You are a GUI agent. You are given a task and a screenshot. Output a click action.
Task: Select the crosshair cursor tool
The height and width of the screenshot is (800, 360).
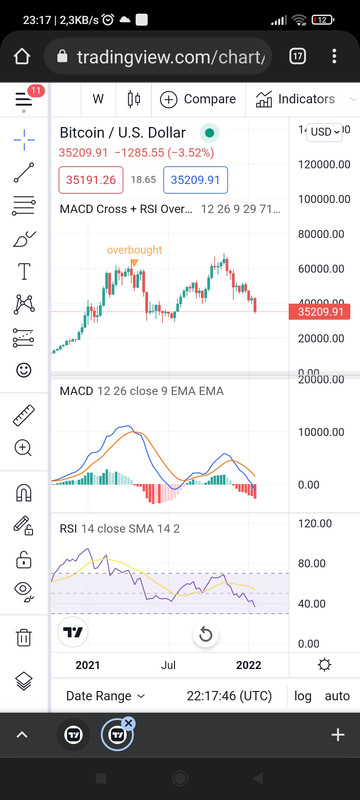pos(24,140)
